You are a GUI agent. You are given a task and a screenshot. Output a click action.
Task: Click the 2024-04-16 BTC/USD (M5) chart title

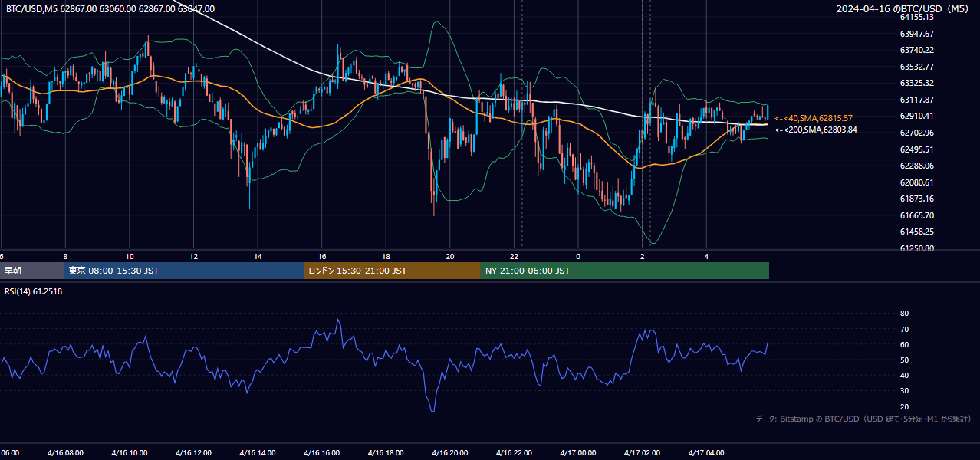tap(904, 8)
